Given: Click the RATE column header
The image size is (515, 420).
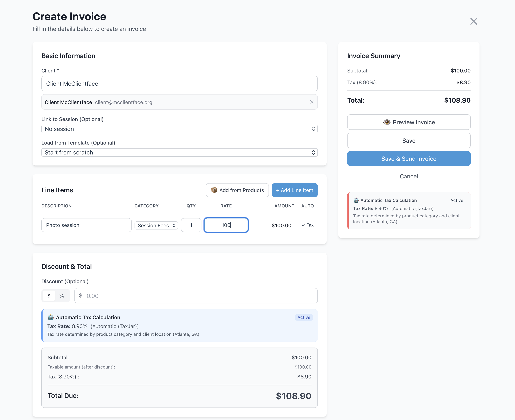Looking at the screenshot, I should tap(226, 206).
